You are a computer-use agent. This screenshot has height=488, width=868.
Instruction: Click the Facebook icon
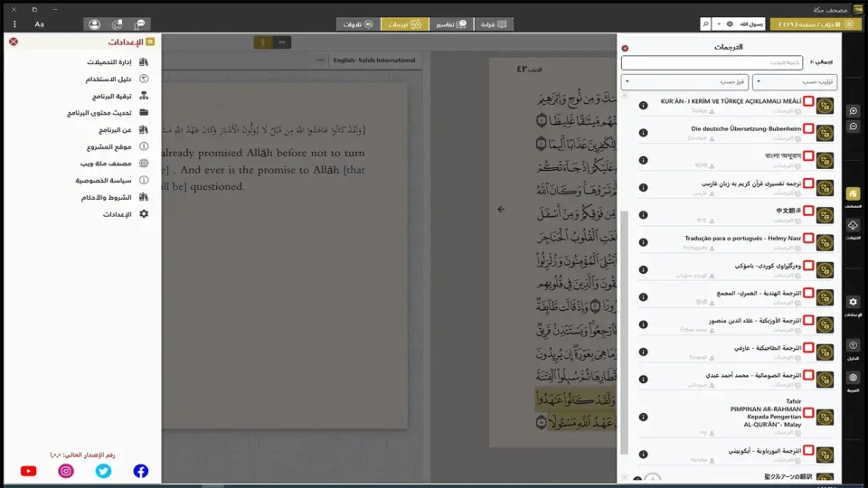coord(141,471)
